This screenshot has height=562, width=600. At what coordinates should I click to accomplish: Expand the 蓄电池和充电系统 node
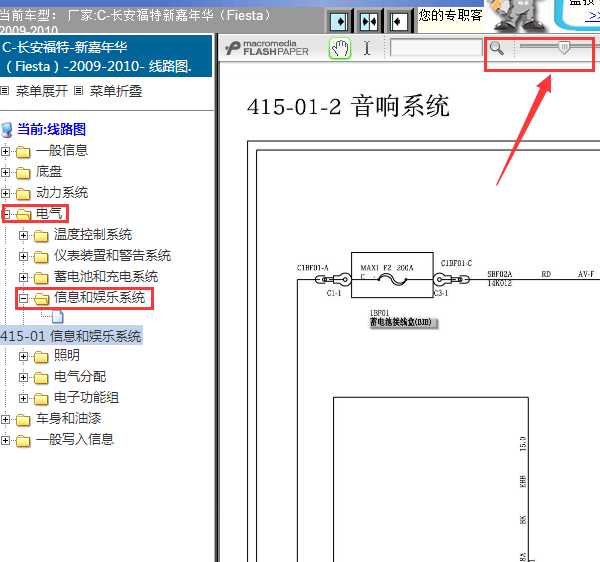(23, 277)
